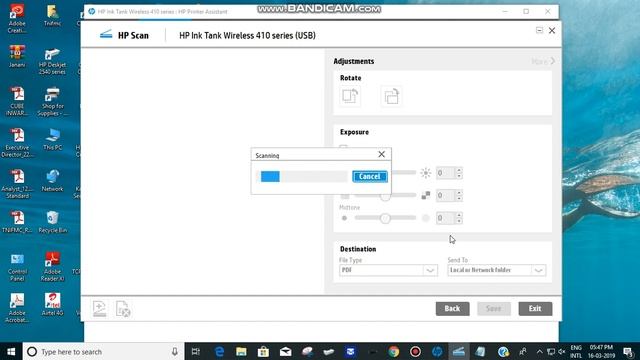Launch Adobe Reader XI shortcut

(x=52, y=267)
